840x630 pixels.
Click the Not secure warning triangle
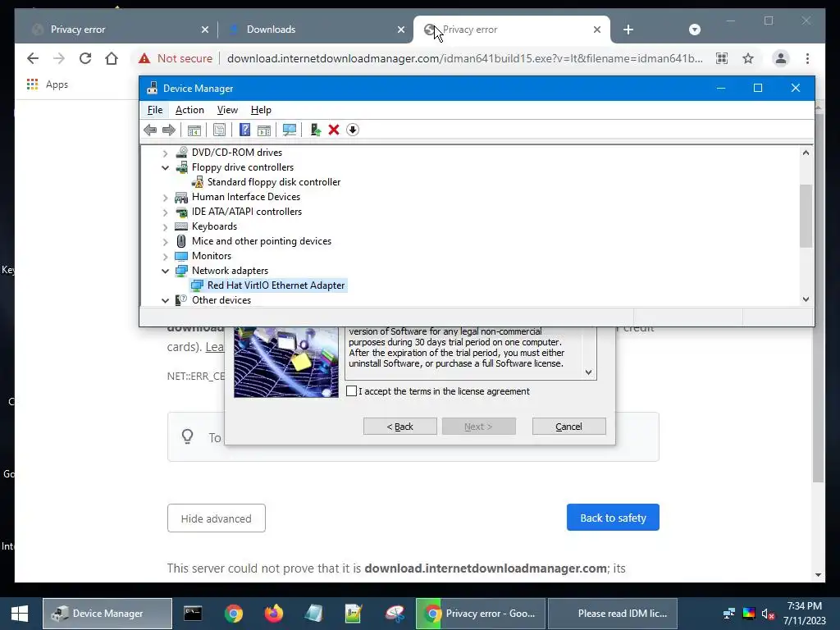click(144, 58)
